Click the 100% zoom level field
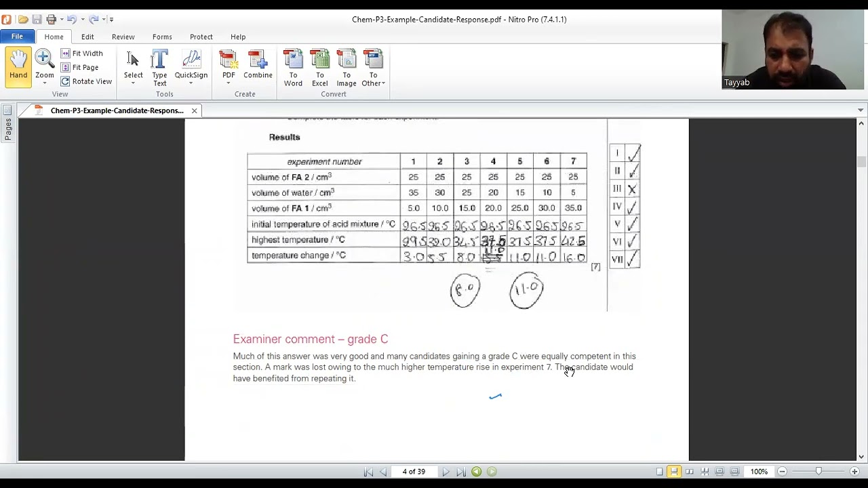Image resolution: width=868 pixels, height=488 pixels. click(x=759, y=472)
